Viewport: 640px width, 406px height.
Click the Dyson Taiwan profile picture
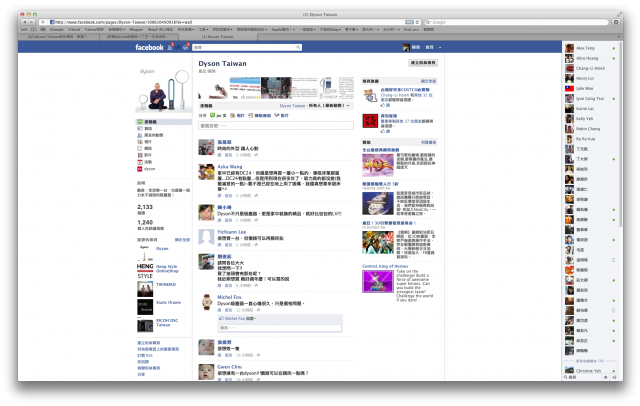click(164, 90)
